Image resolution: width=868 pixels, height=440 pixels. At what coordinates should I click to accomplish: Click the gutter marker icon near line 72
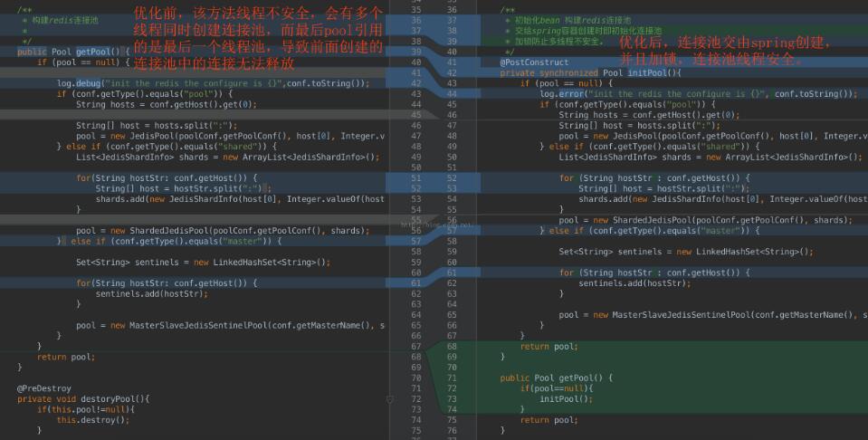pos(390,398)
